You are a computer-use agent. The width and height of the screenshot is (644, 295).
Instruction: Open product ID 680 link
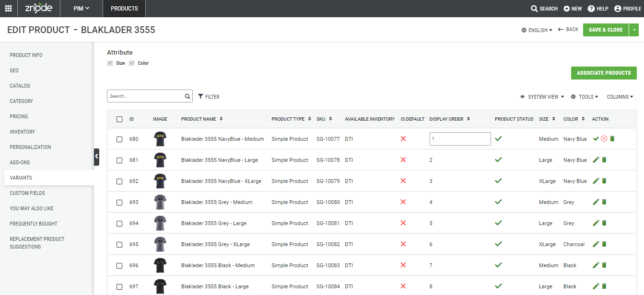click(134, 139)
